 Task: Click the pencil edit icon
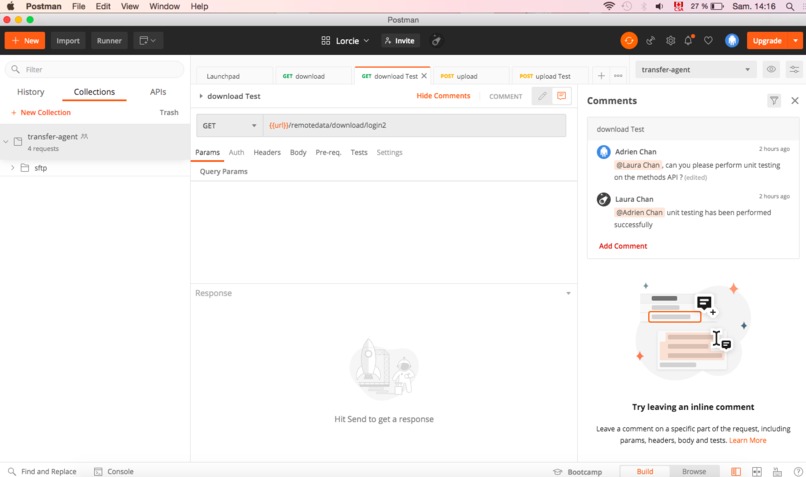[542, 96]
